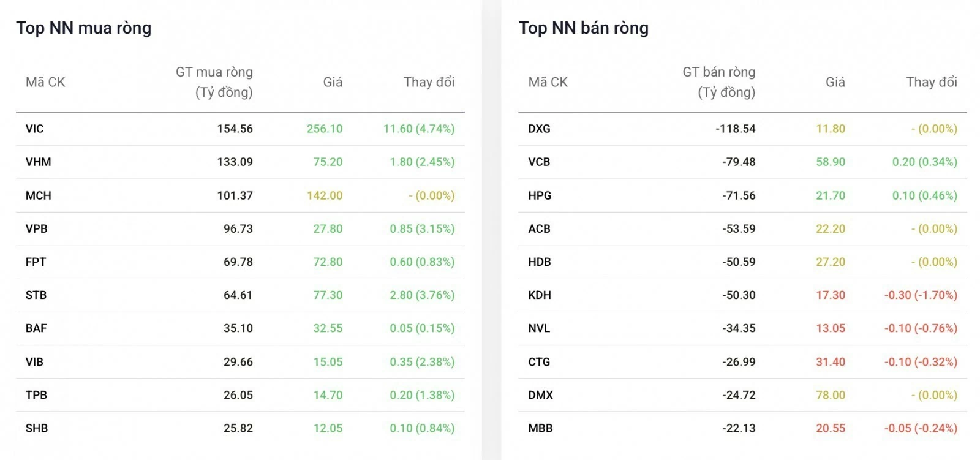Click the 'GT bán ròng' column header
The height and width of the screenshot is (460, 980).
[719, 82]
